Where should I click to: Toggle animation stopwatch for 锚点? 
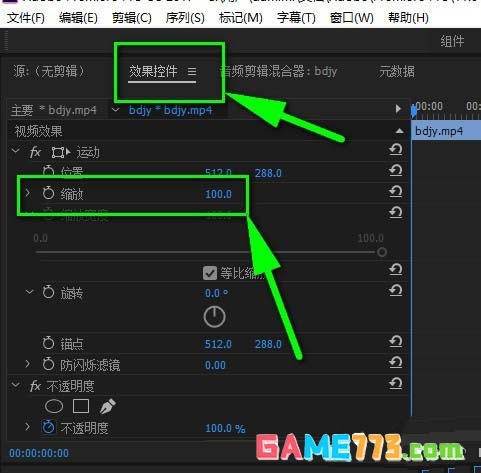coord(48,343)
